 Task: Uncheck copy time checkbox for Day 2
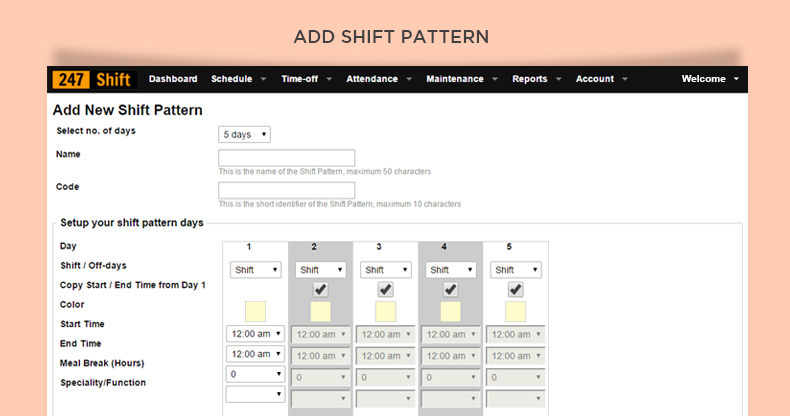click(x=320, y=289)
